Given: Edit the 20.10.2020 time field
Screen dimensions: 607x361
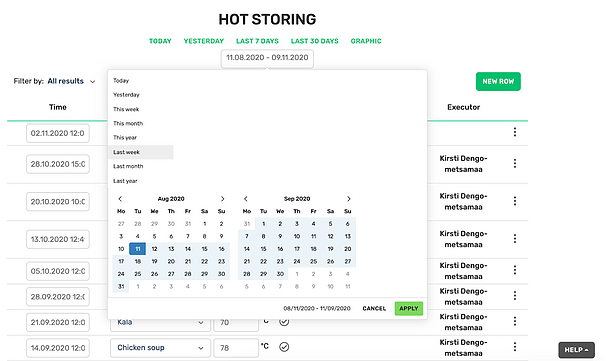Looking at the screenshot, I should (58, 202).
